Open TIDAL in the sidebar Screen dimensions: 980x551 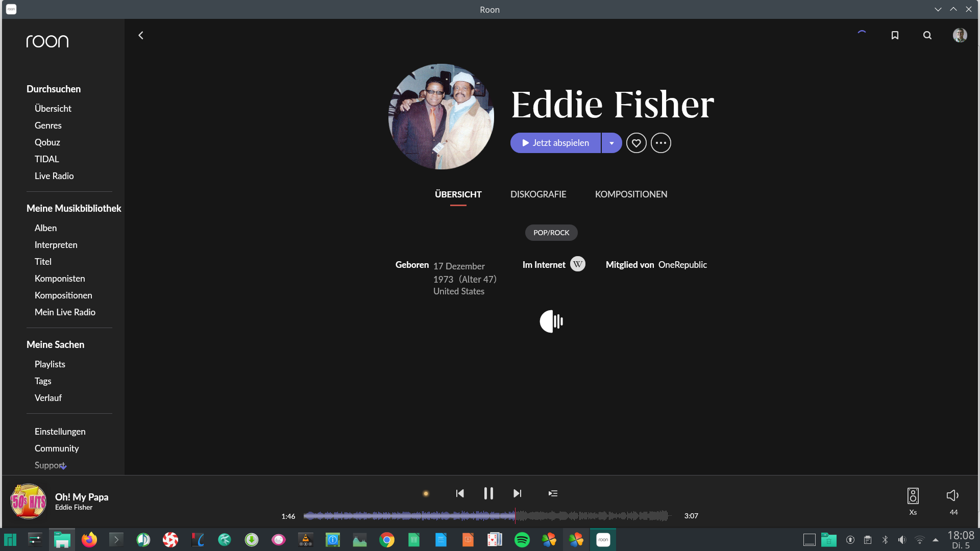[x=47, y=159]
